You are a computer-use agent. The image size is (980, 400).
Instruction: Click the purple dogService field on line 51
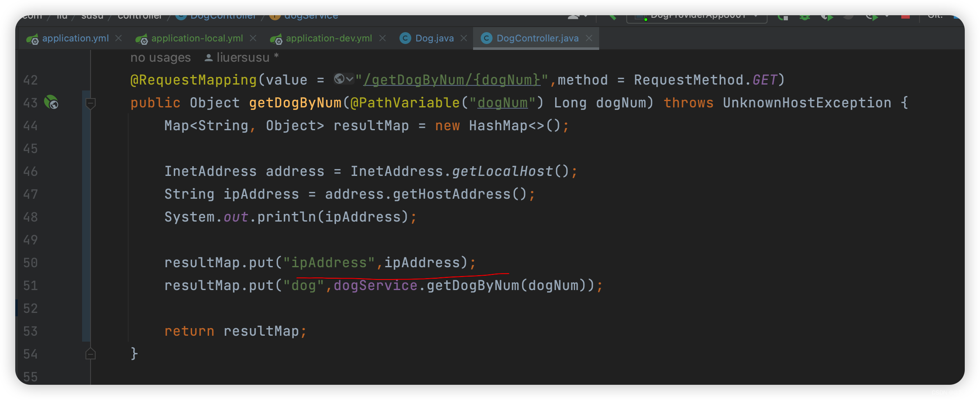[375, 285]
